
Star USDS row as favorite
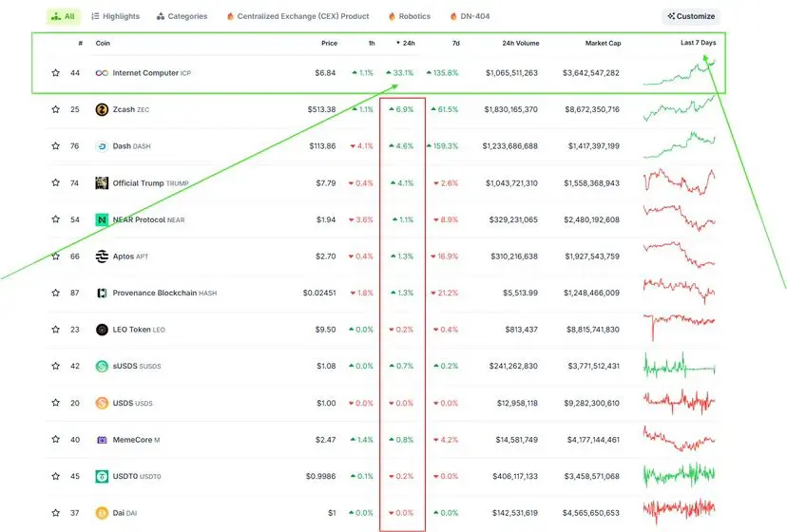[56, 403]
